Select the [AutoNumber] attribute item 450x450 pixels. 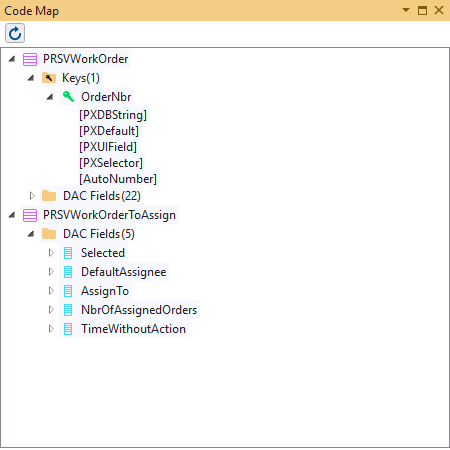(118, 179)
